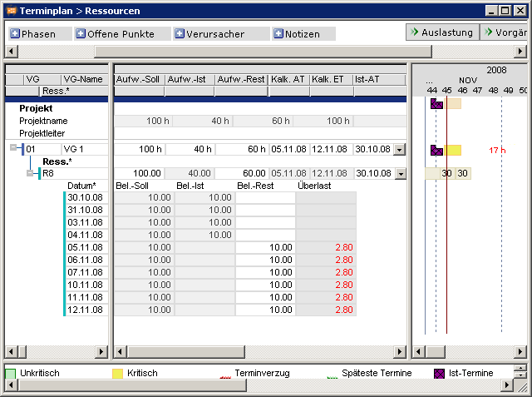Image resolution: width=532 pixels, height=397 pixels.
Task: Click the legend vertical stepper control
Action: pyautogui.click(x=520, y=371)
